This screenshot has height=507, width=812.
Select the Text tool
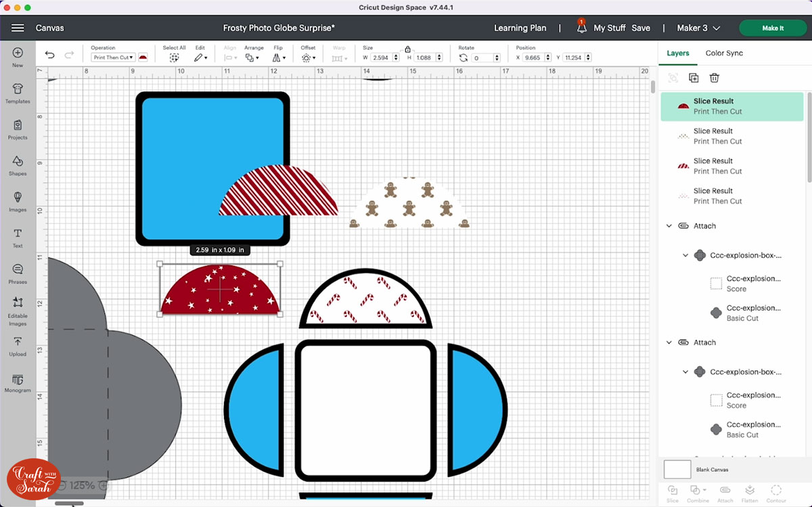18,237
